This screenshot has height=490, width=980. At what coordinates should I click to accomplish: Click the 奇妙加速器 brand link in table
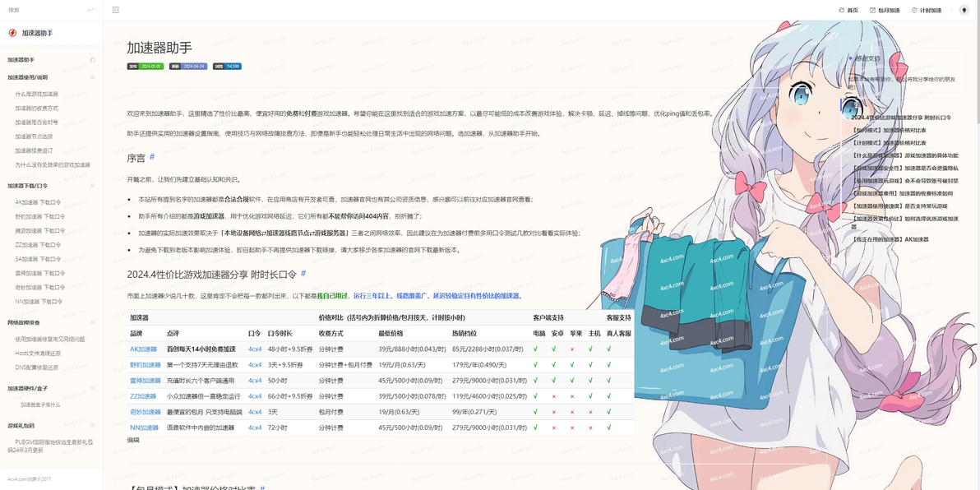click(x=145, y=412)
